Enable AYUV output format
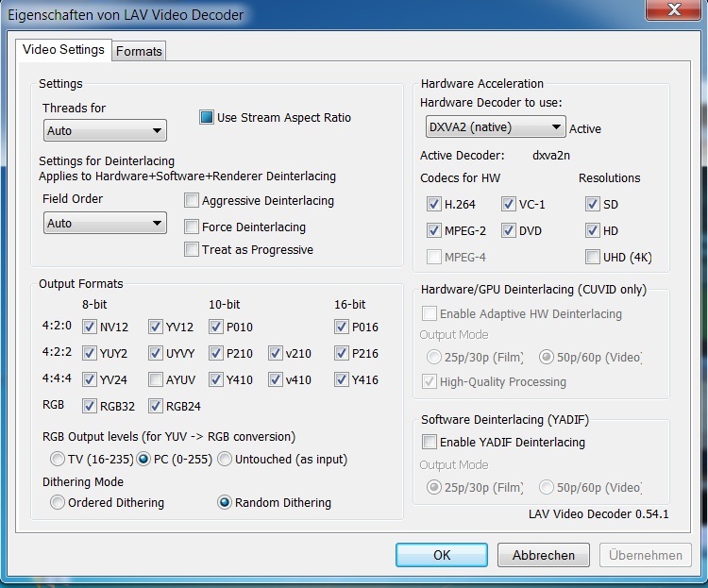The width and height of the screenshot is (708, 588). click(x=156, y=379)
